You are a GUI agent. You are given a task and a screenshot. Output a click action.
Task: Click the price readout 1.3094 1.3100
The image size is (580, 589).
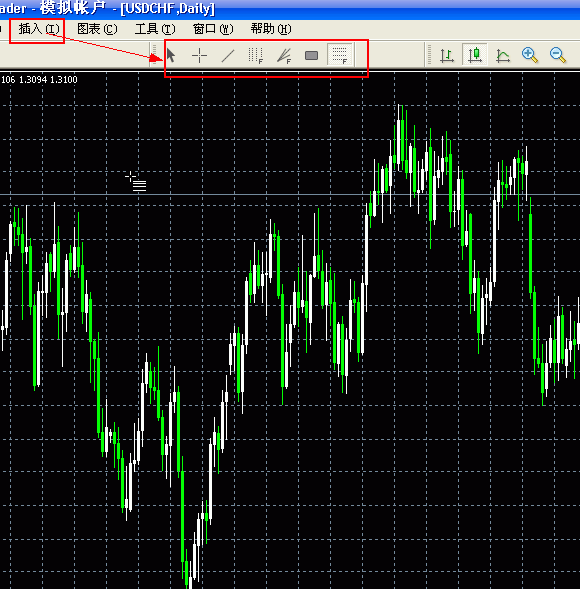[x=48, y=80]
